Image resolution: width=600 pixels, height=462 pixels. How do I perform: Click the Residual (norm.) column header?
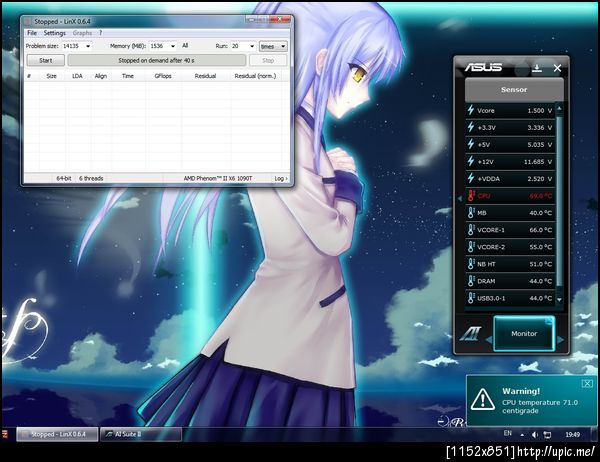pos(255,76)
